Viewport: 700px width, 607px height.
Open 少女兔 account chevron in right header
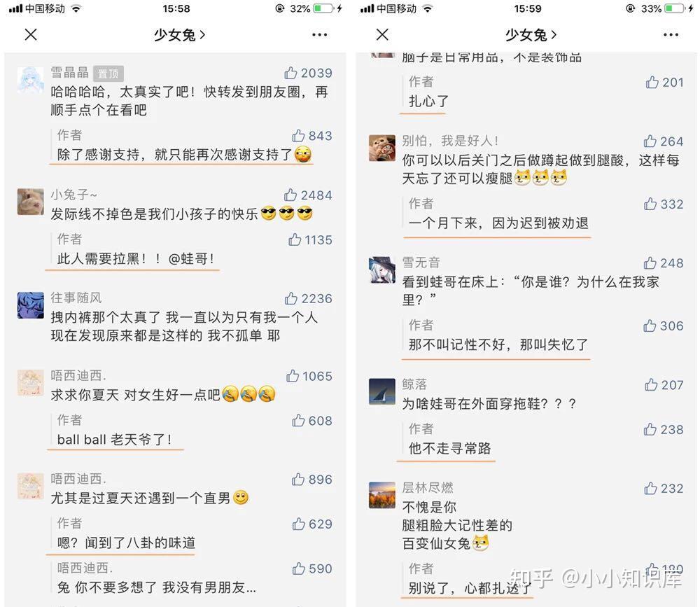(554, 34)
